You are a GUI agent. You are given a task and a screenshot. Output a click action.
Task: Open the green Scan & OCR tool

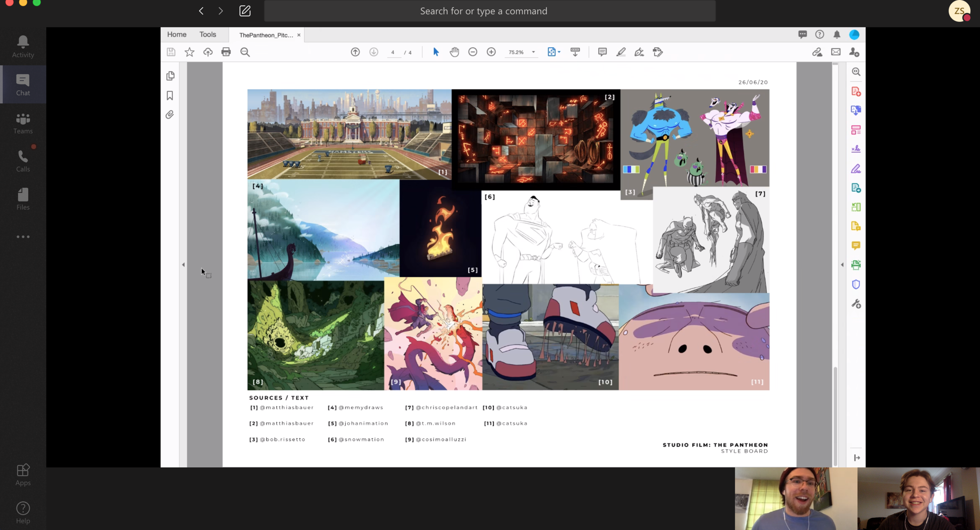[x=856, y=265]
